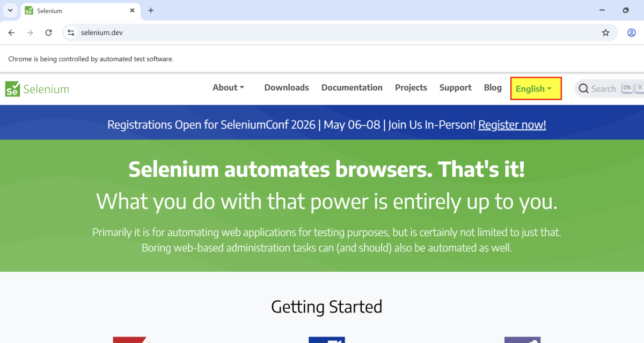Open the Documentation menu item
The image size is (644, 343).
click(352, 88)
